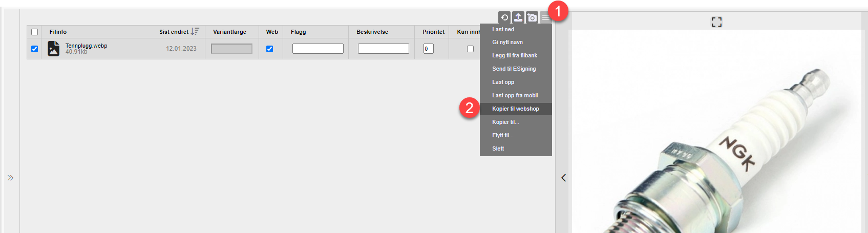This screenshot has width=868, height=233.
Task: Select Kopier til webshop menu item
Action: (516, 109)
